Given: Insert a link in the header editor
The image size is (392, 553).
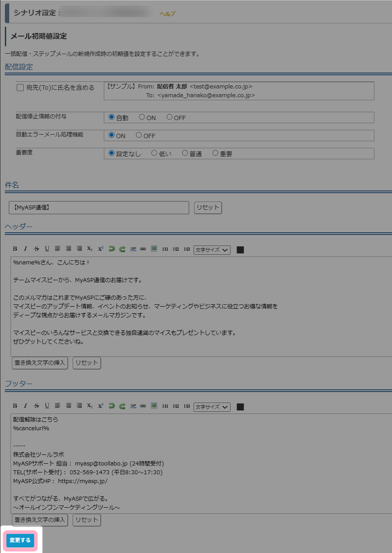Looking at the screenshot, I should [x=143, y=249].
